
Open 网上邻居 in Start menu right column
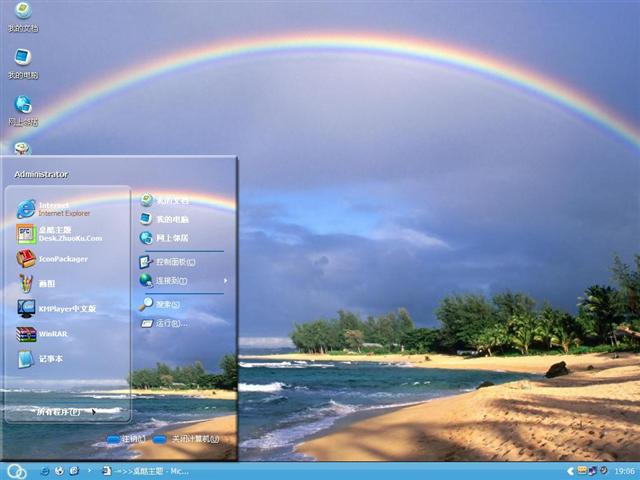[x=164, y=238]
